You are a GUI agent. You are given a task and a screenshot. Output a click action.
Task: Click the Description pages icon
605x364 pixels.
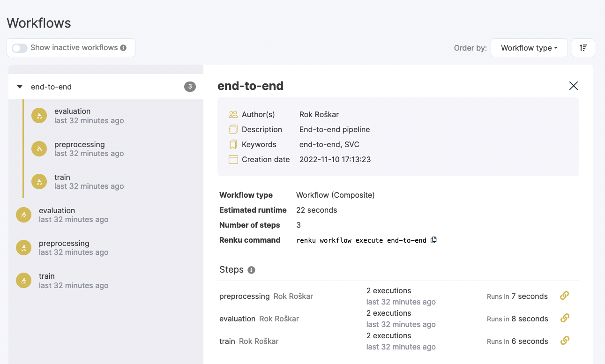[x=233, y=129]
